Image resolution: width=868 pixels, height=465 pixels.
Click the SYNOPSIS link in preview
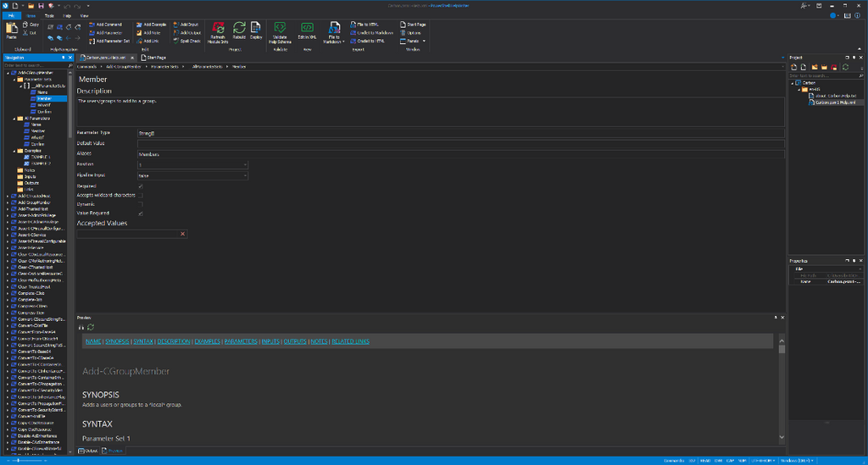[117, 341]
